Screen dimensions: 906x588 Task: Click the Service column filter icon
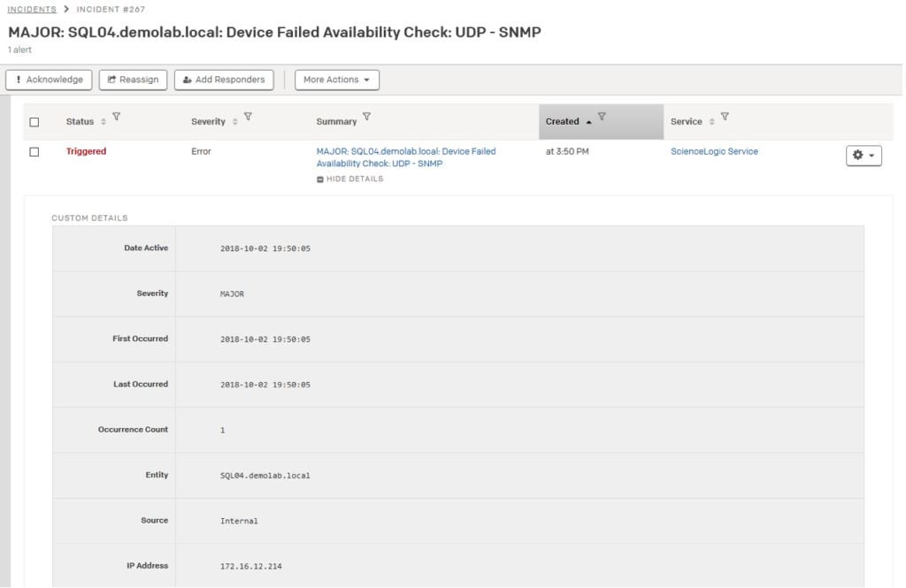(x=725, y=118)
